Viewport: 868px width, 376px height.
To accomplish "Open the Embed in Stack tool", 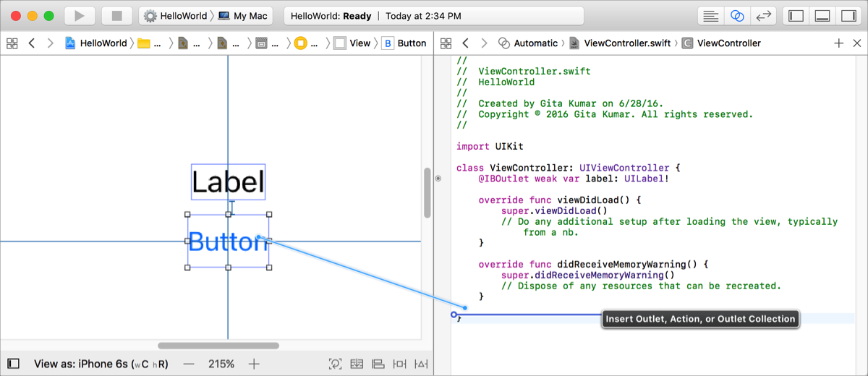I will pyautogui.click(x=356, y=364).
